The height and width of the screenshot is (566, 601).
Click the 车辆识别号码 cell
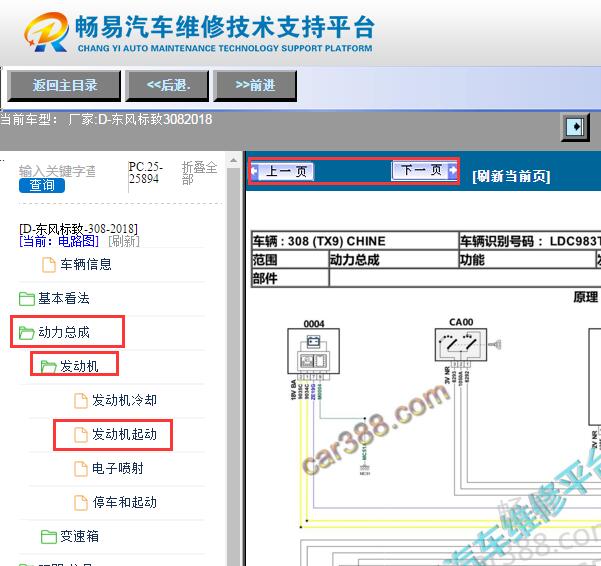530,241
